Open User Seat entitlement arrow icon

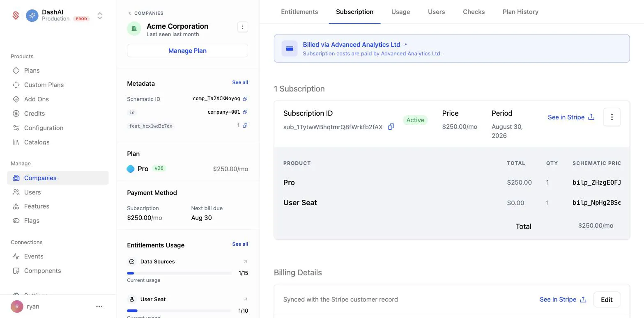245,299
